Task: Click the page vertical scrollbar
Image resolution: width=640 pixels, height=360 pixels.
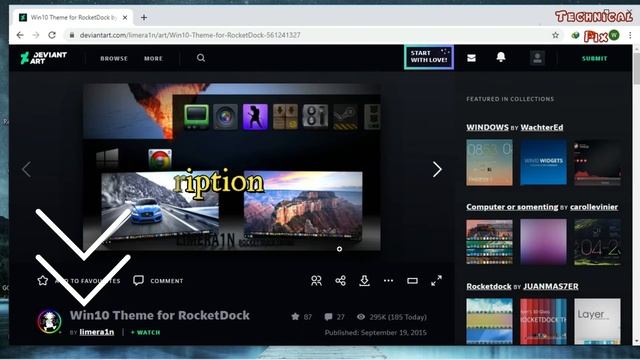Action: (636, 195)
